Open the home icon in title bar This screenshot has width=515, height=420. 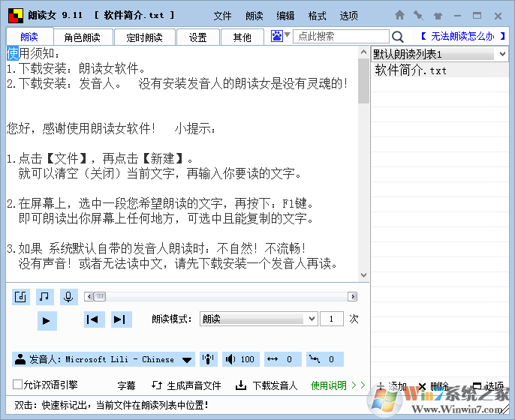399,15
